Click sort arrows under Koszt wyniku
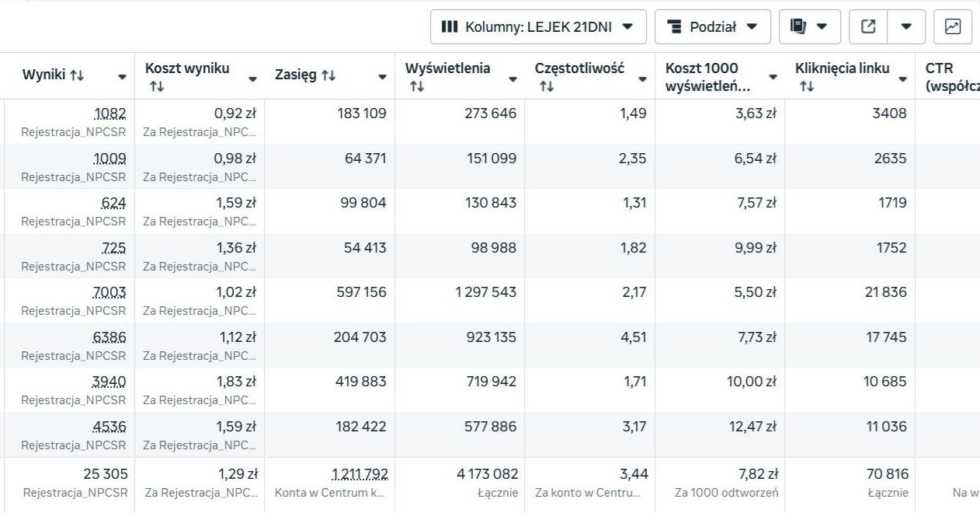This screenshot has height=513, width=980. [156, 86]
